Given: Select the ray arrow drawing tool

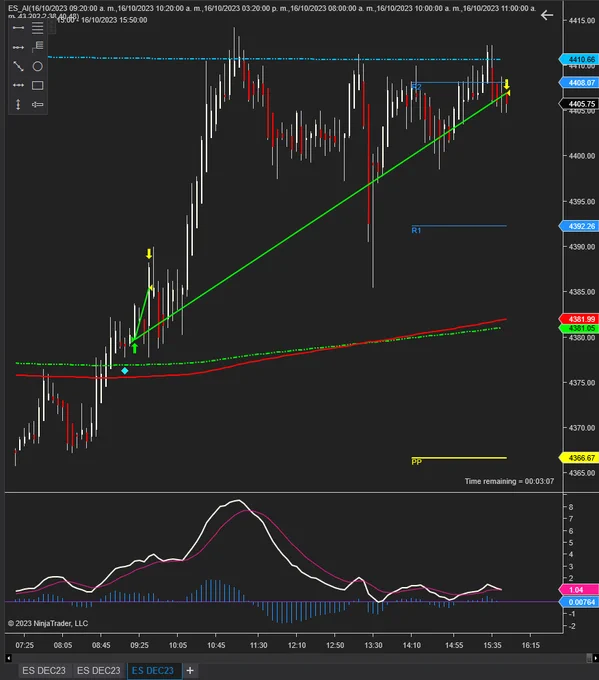Looking at the screenshot, I should (x=18, y=47).
